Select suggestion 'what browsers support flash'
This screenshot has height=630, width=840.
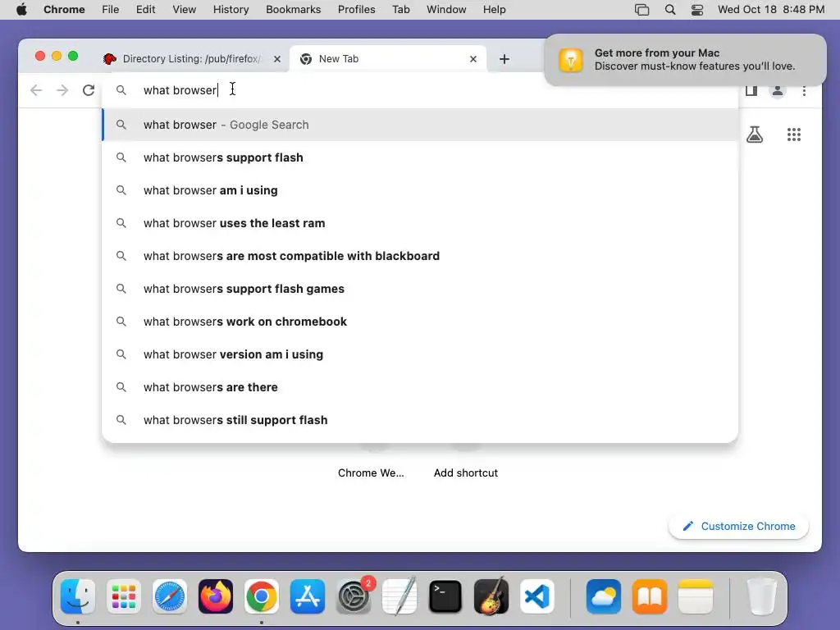(x=420, y=157)
